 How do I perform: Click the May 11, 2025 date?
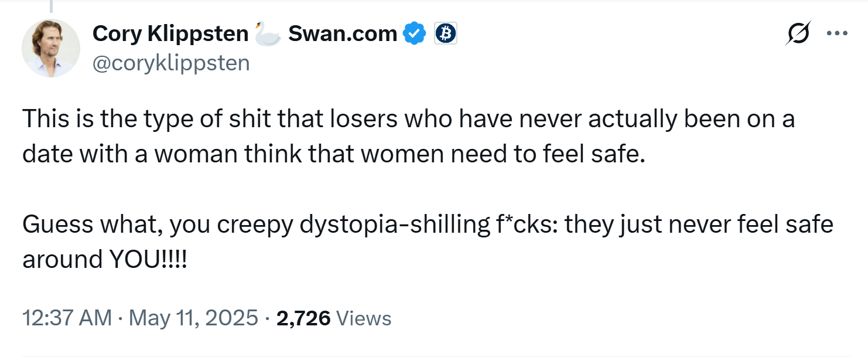193,318
